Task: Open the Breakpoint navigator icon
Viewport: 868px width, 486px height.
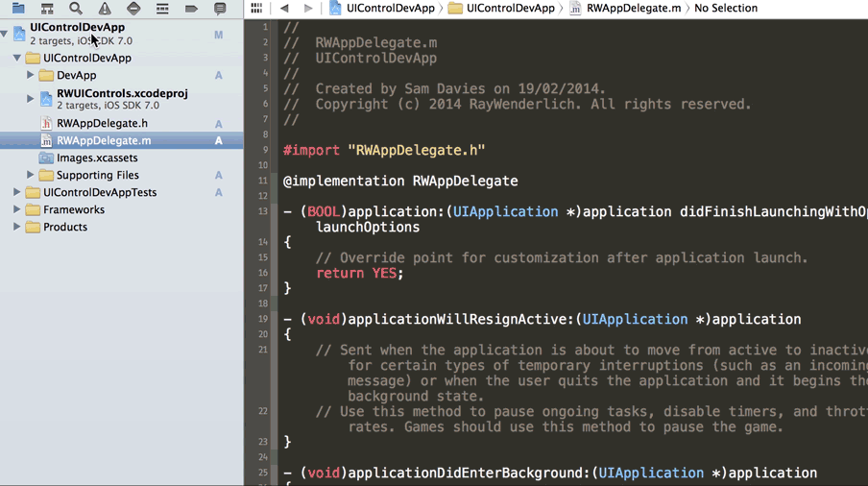Action: pos(191,9)
